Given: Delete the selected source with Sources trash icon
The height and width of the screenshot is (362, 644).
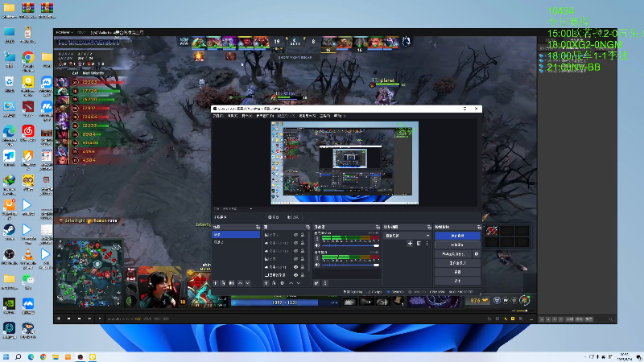Looking at the screenshot, I should [274, 283].
